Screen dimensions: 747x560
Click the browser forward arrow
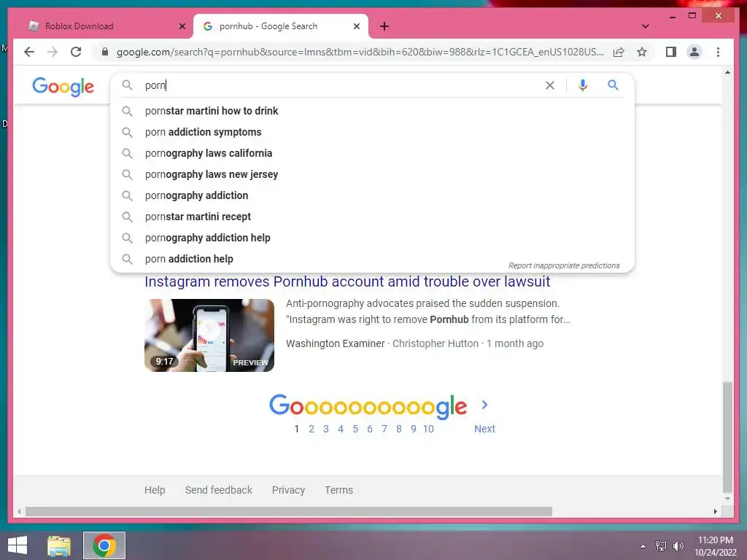click(53, 52)
